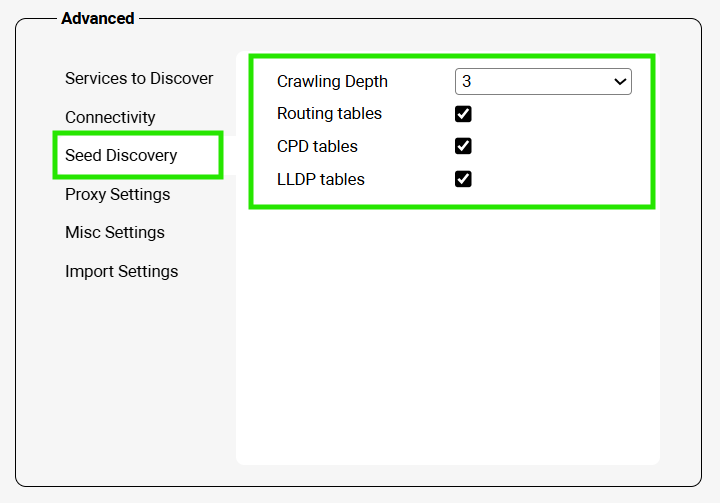720x503 pixels.
Task: Disable the CPD tables checkbox
Action: pyautogui.click(x=463, y=146)
